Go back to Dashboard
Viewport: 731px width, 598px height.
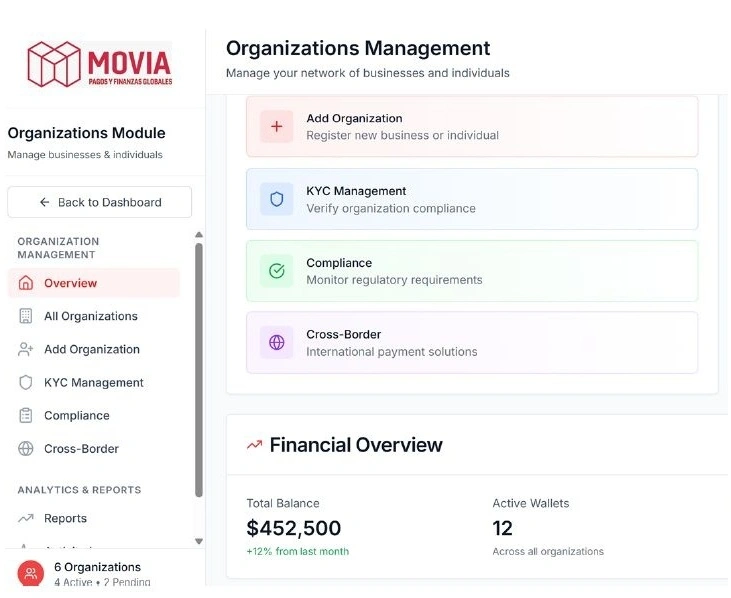(x=100, y=202)
